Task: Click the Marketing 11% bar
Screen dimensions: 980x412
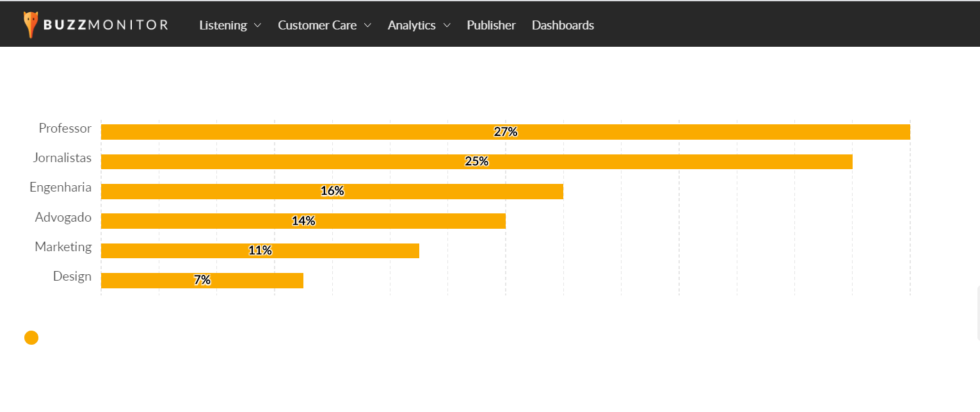Action: 260,251
